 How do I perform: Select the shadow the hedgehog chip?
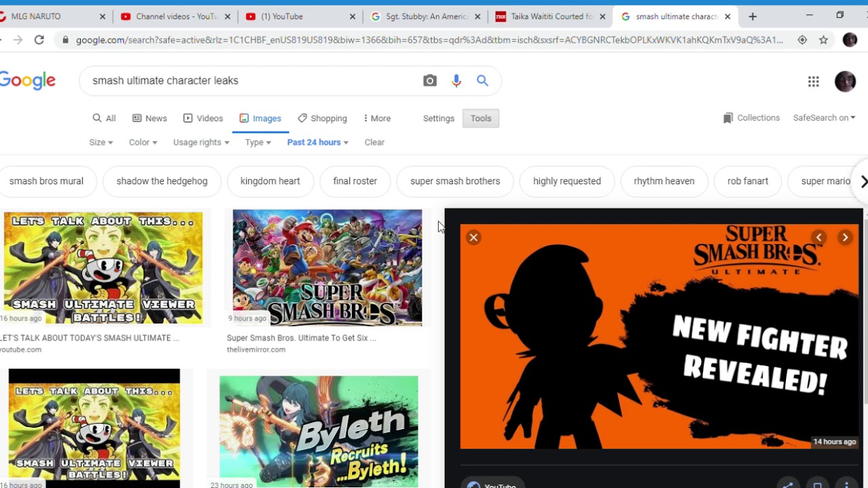(x=162, y=181)
